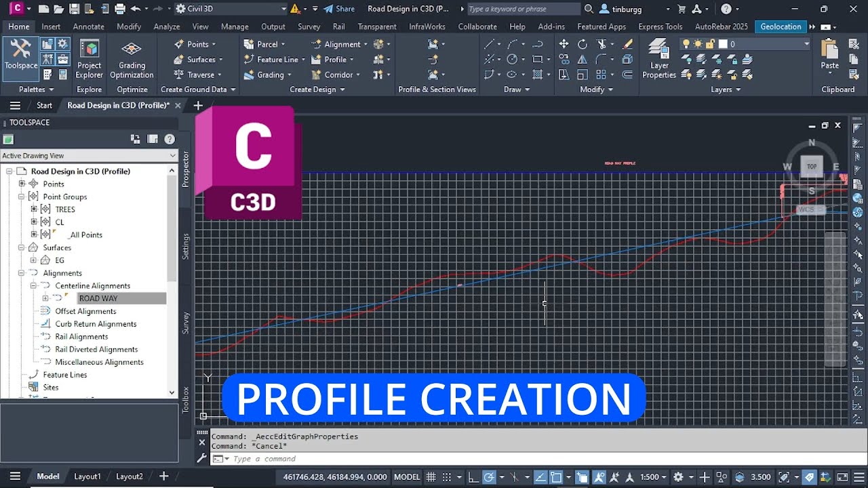This screenshot has height=488, width=868.
Task: Toggle the layer 0 lock padlock
Action: pyautogui.click(x=710, y=44)
